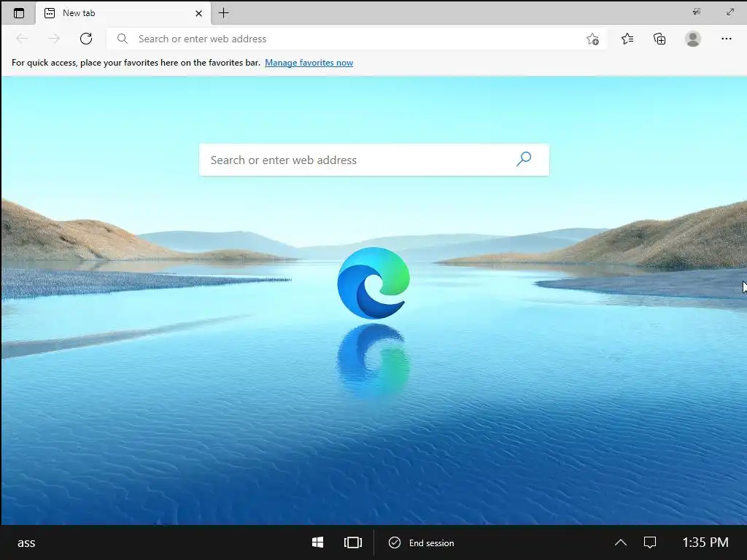The height and width of the screenshot is (560, 747).
Task: Click the 'ass' taskbar label
Action: (x=26, y=542)
